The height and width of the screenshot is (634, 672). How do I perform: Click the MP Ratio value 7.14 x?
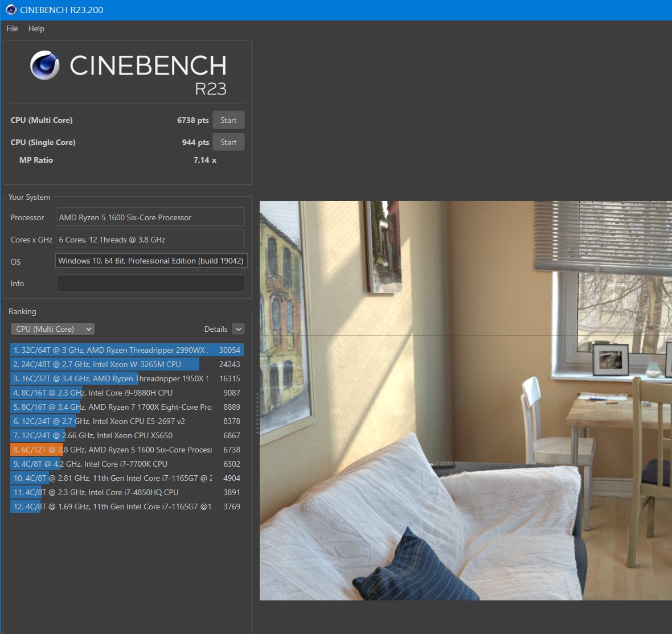tap(205, 160)
